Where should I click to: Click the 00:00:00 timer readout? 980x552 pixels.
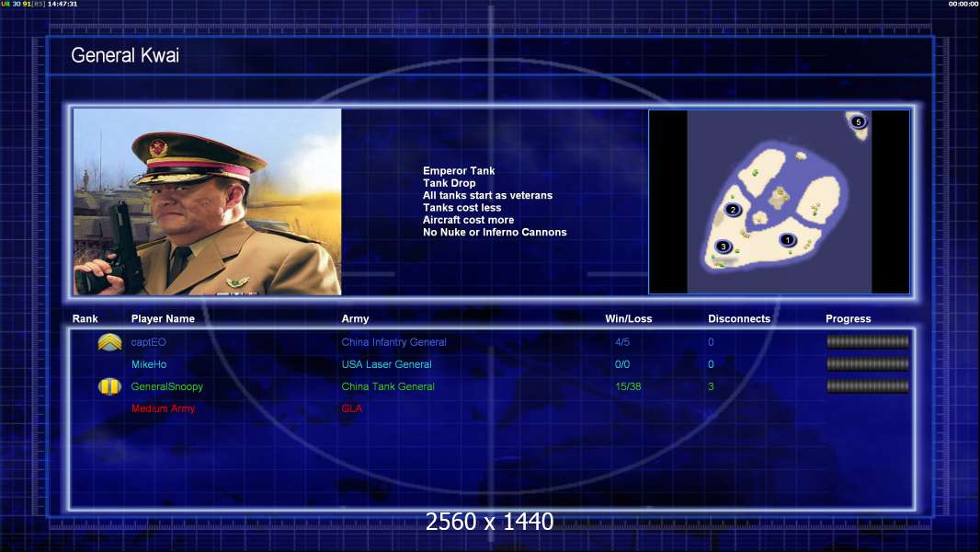tap(963, 4)
